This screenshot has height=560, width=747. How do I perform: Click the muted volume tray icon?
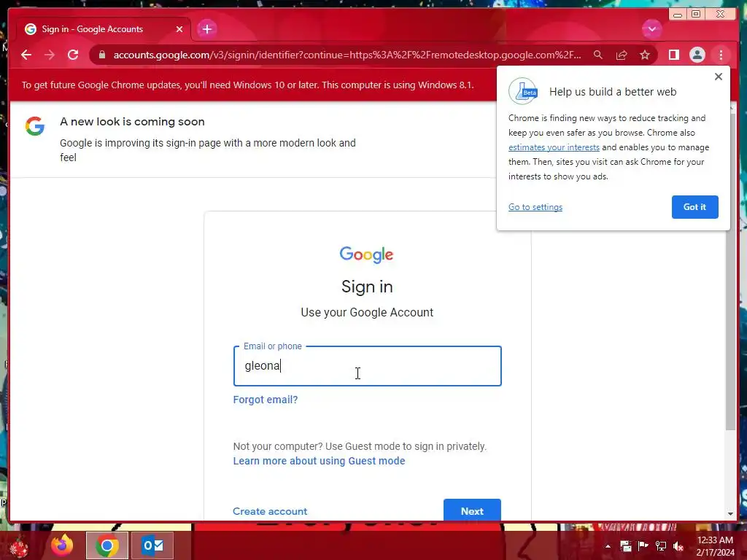point(678,546)
